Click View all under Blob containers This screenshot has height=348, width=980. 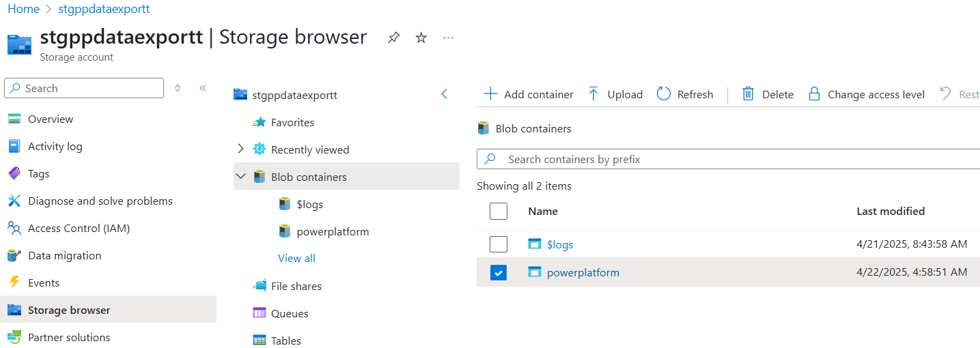click(x=296, y=258)
